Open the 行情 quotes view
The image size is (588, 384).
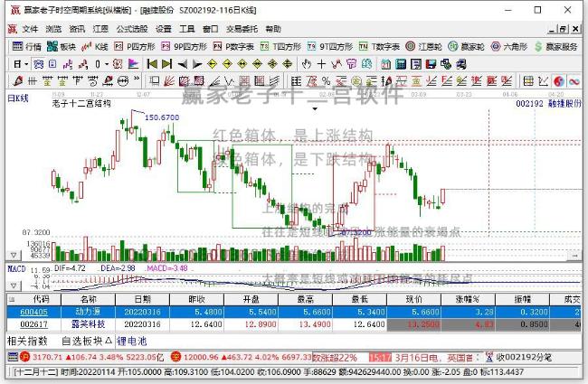(26, 46)
